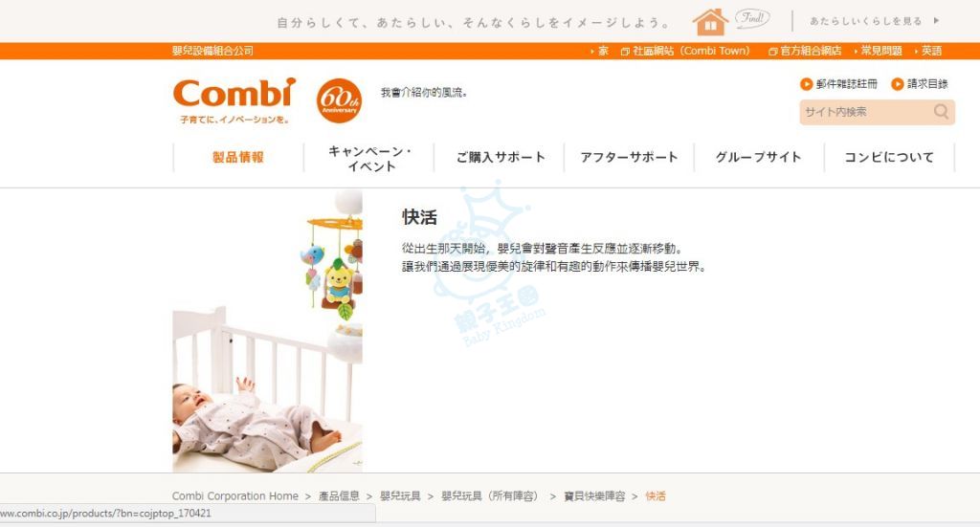
Task: Click the baby crib mobile photo
Action: pos(268,331)
